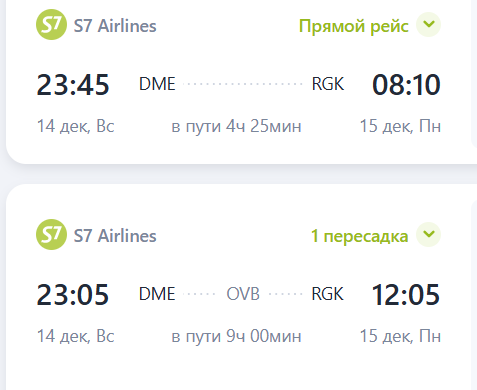Click arrival time 08:10
This screenshot has height=390, width=477.
point(406,85)
